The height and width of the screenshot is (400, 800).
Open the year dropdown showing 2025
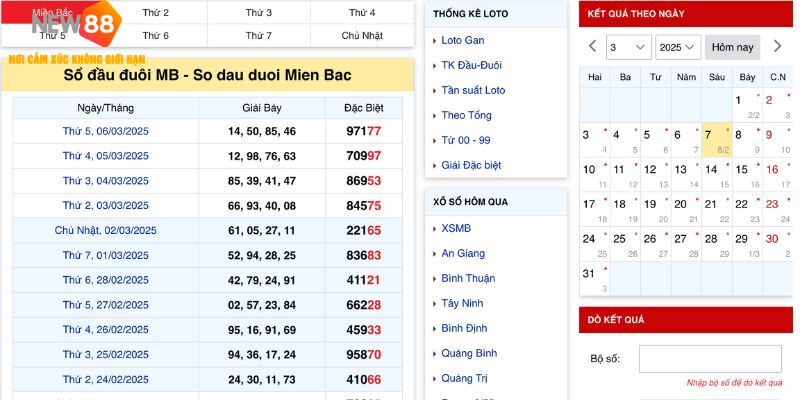(x=678, y=47)
